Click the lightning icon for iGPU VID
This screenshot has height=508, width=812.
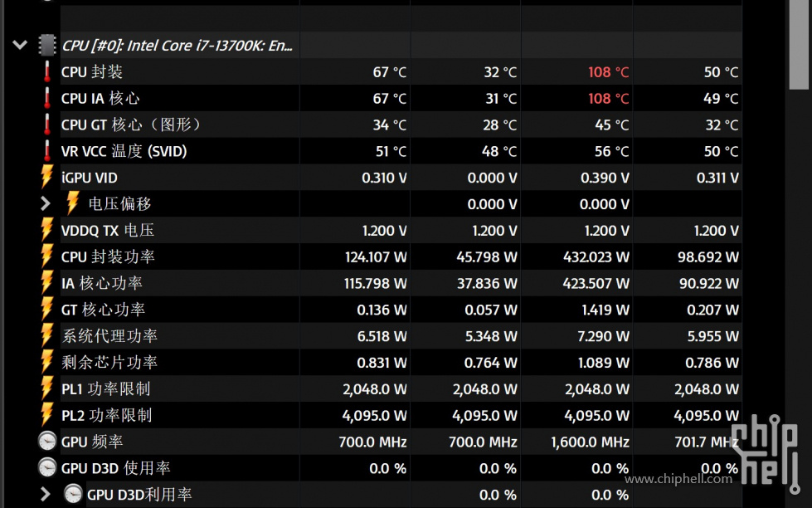tap(47, 177)
